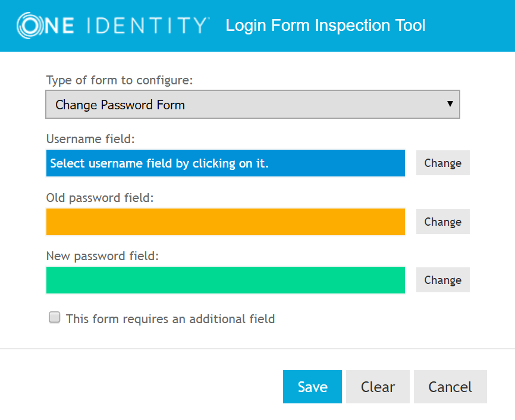The image size is (515, 420).
Task: Click Change button beside old password field
Action: [442, 222]
